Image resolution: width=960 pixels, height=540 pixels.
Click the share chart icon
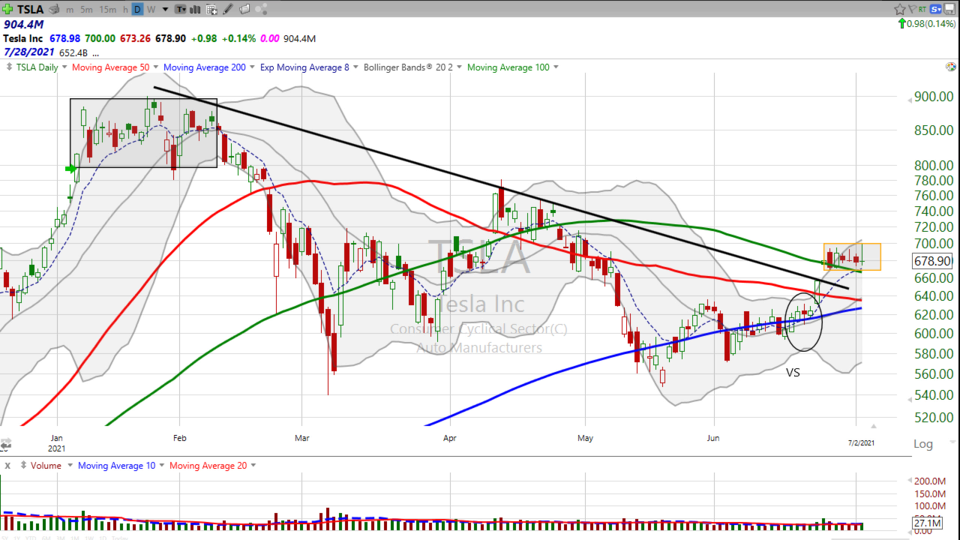pyautogui.click(x=261, y=9)
